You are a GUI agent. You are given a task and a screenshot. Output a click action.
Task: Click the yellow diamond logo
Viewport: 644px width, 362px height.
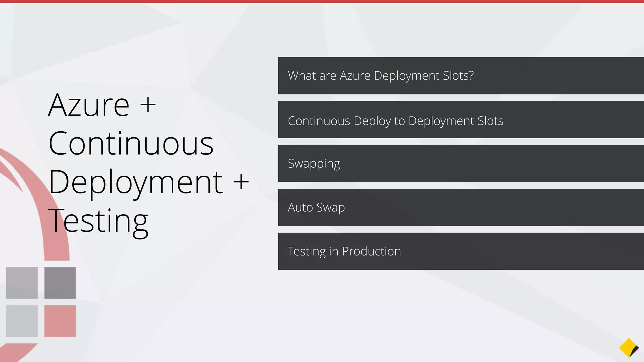tap(629, 348)
